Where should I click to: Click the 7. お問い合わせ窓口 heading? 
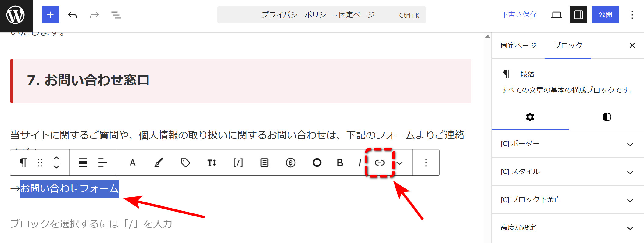coord(88,80)
